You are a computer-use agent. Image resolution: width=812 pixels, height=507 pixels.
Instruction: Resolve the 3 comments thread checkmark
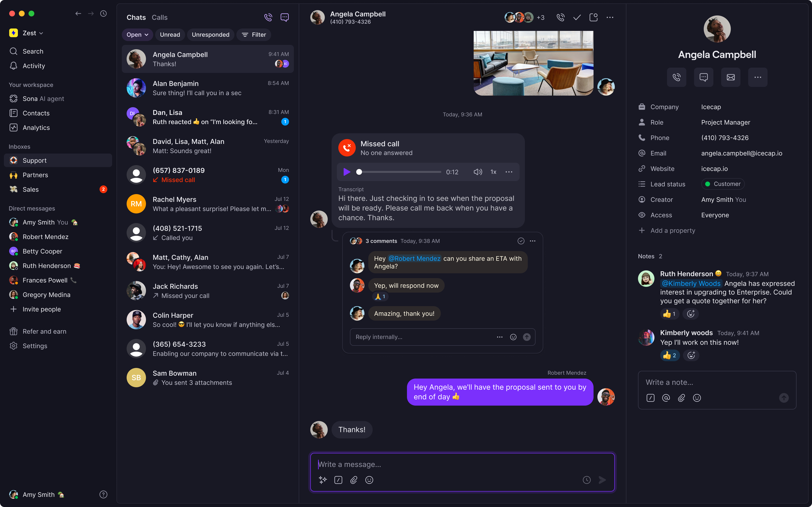pos(521,241)
